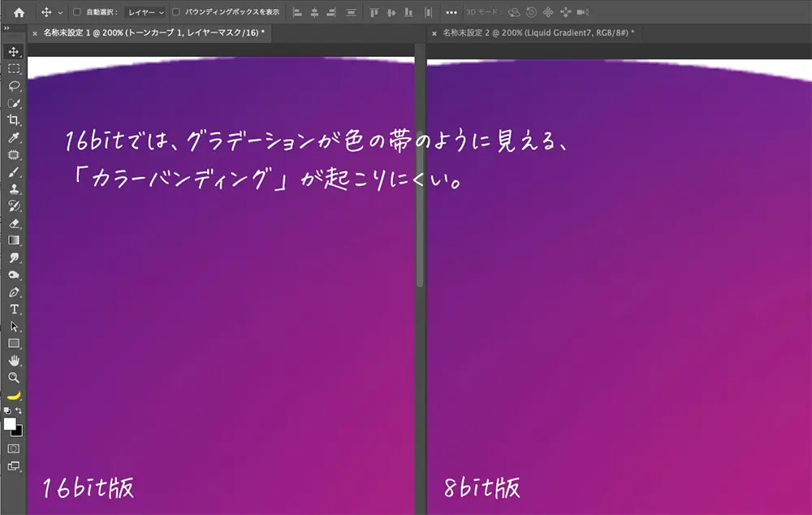The image size is (812, 515).
Task: Click left document's vertical scrollbar
Action: tap(420, 207)
